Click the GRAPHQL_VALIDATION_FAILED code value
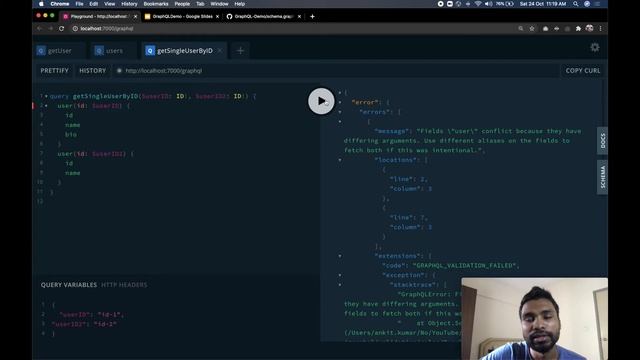The height and width of the screenshot is (360, 640). [464, 266]
